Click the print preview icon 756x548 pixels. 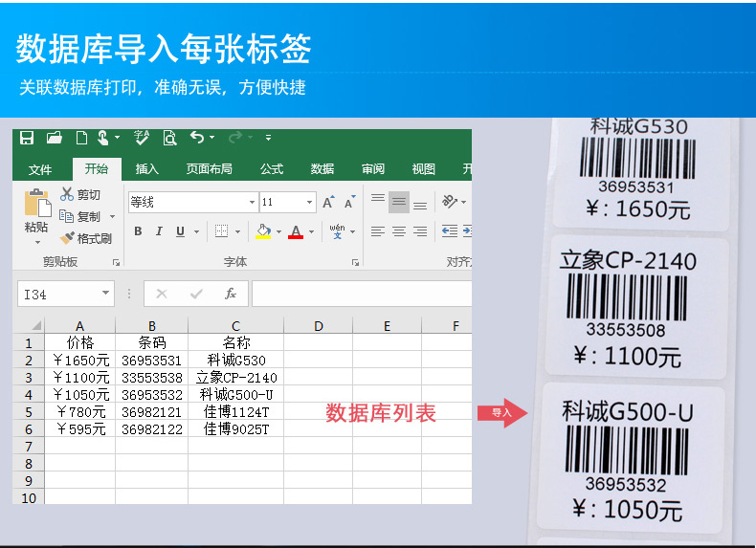169,138
